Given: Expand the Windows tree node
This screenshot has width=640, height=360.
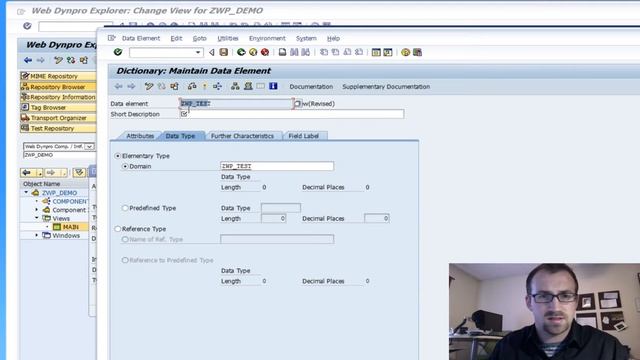Looking at the screenshot, I should [37, 236].
